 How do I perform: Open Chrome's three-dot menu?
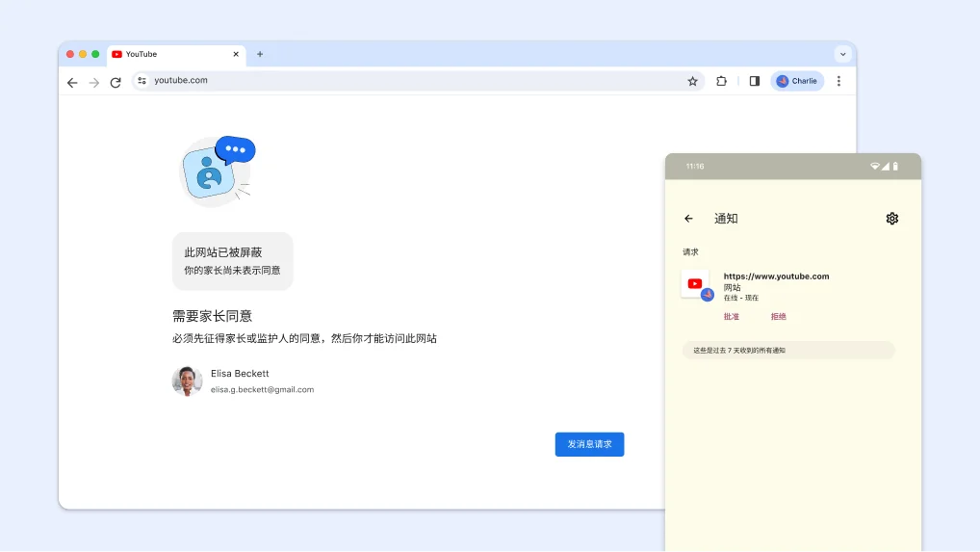tap(838, 81)
